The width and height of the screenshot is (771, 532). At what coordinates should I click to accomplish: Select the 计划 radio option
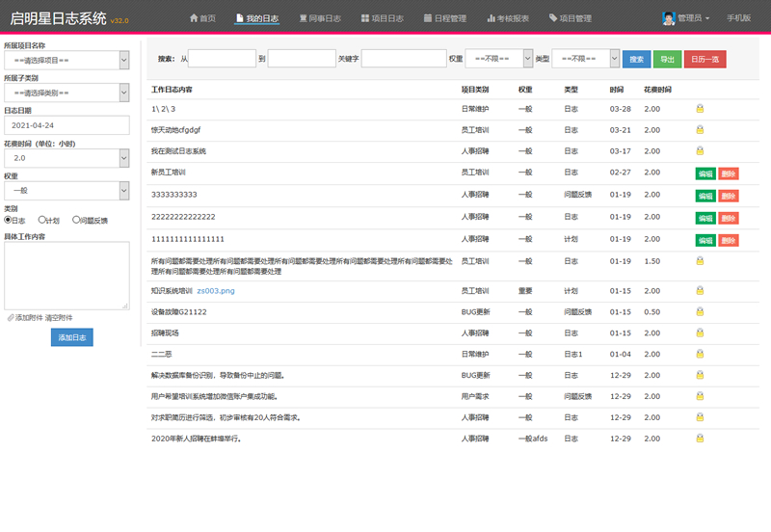41,220
